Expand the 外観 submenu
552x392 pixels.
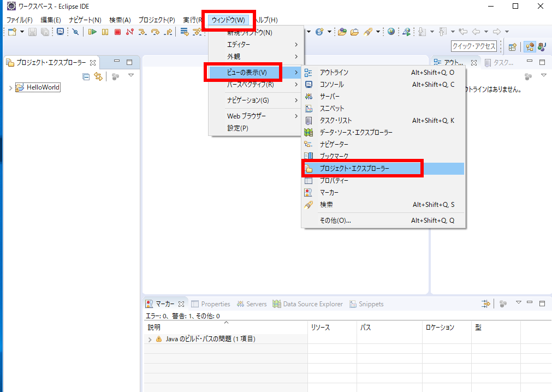256,56
